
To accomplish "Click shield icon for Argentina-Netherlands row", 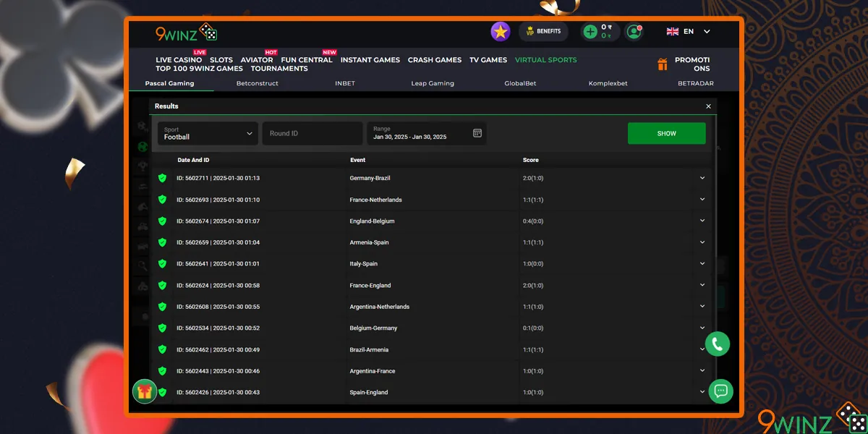I will point(162,307).
